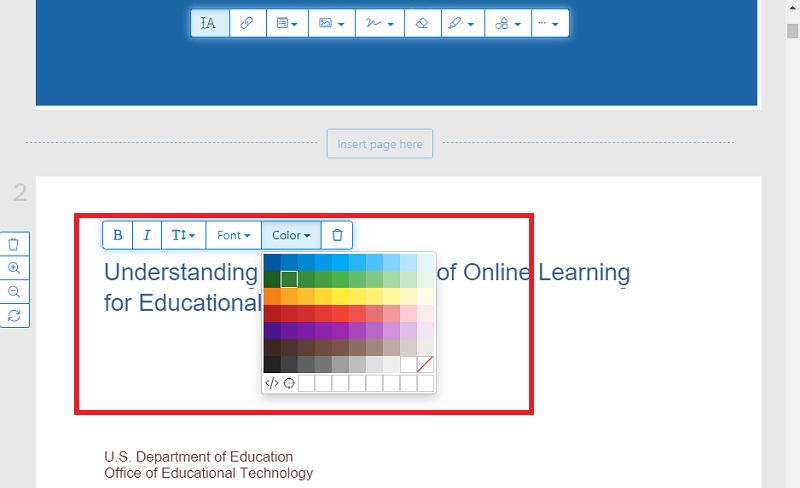Select the Whiteout eraser tool
The image size is (800, 488).
coord(422,23)
